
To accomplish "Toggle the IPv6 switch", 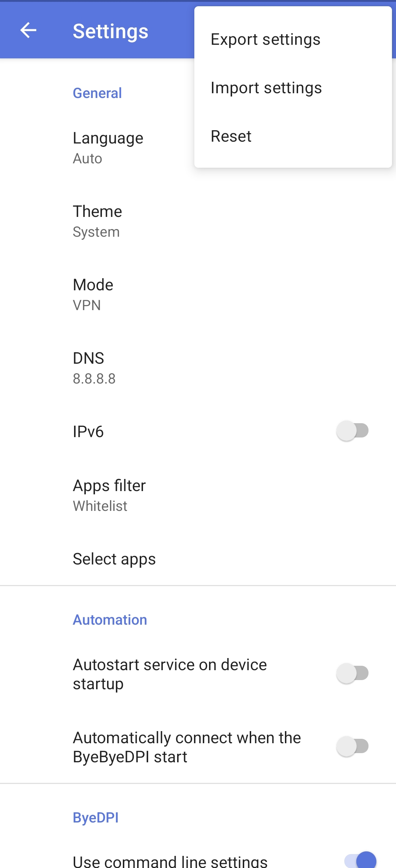I will click(x=352, y=431).
